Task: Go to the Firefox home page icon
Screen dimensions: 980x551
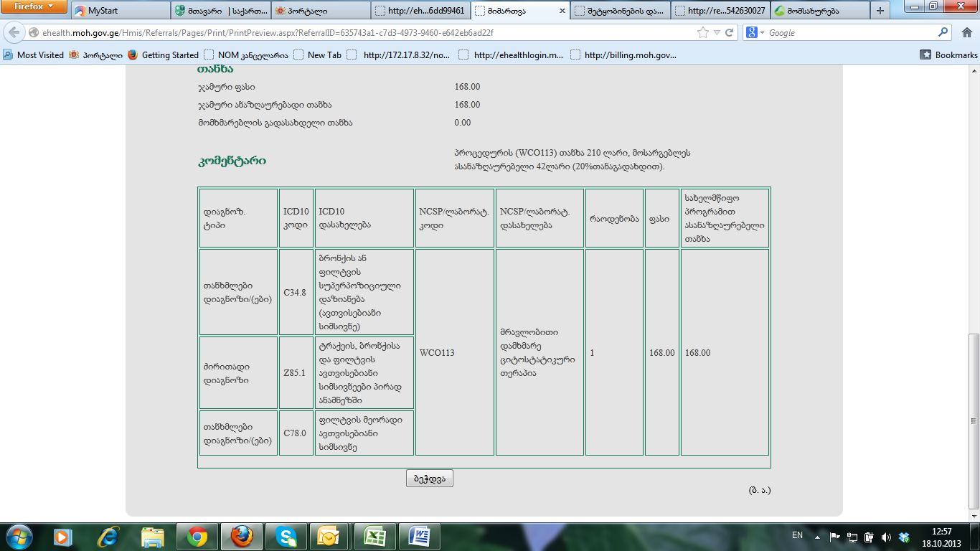Action: click(966, 33)
